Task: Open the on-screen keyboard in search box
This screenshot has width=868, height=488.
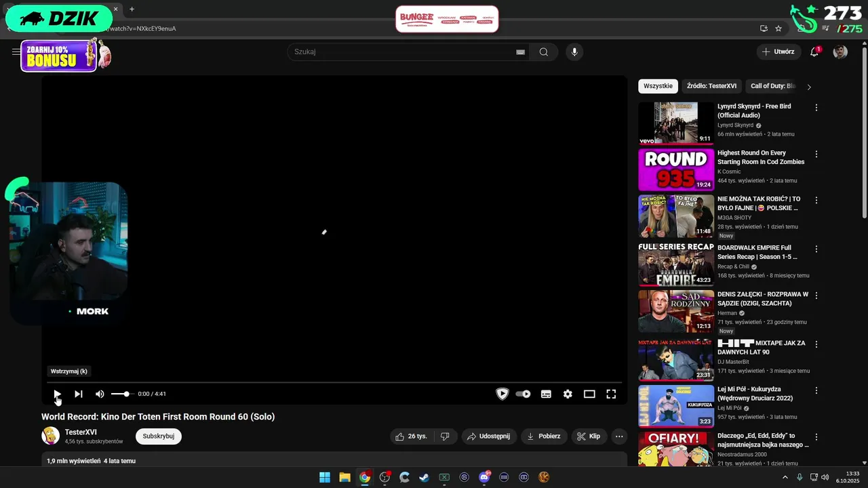Action: click(x=520, y=52)
